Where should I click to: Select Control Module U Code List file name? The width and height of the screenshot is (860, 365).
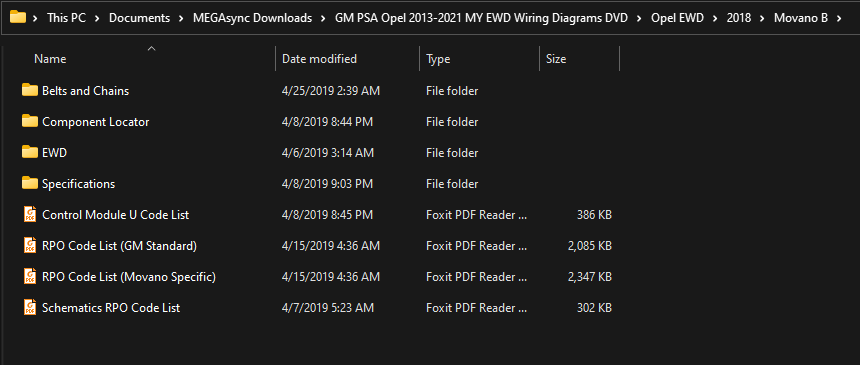[116, 215]
